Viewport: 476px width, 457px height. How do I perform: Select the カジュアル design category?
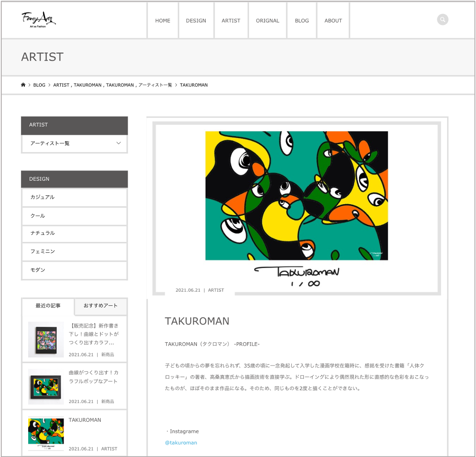(74, 197)
